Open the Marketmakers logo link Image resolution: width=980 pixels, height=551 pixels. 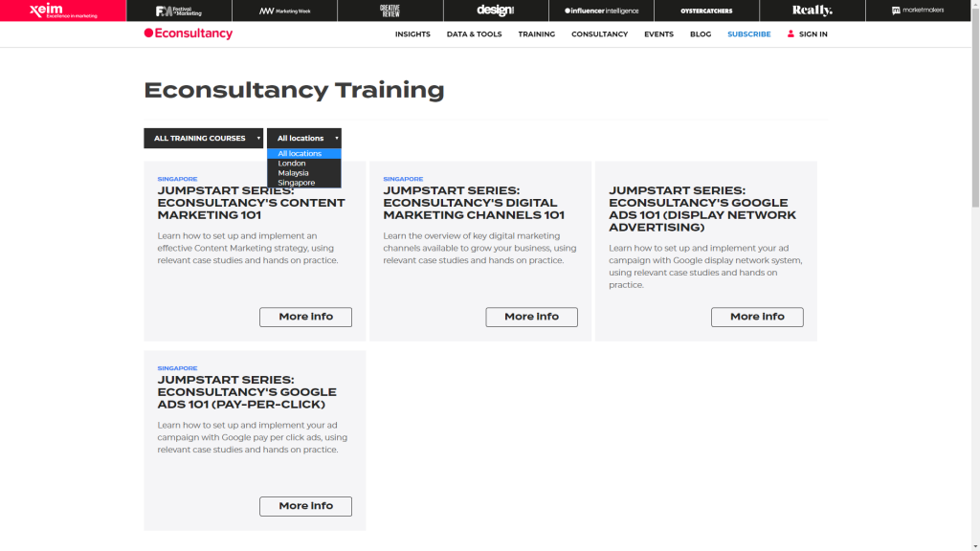918,10
